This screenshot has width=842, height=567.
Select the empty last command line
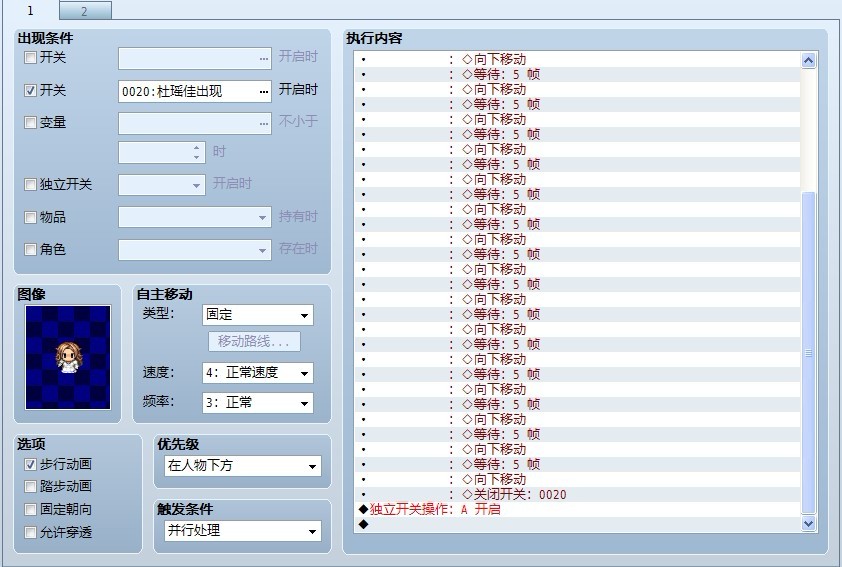click(577, 525)
